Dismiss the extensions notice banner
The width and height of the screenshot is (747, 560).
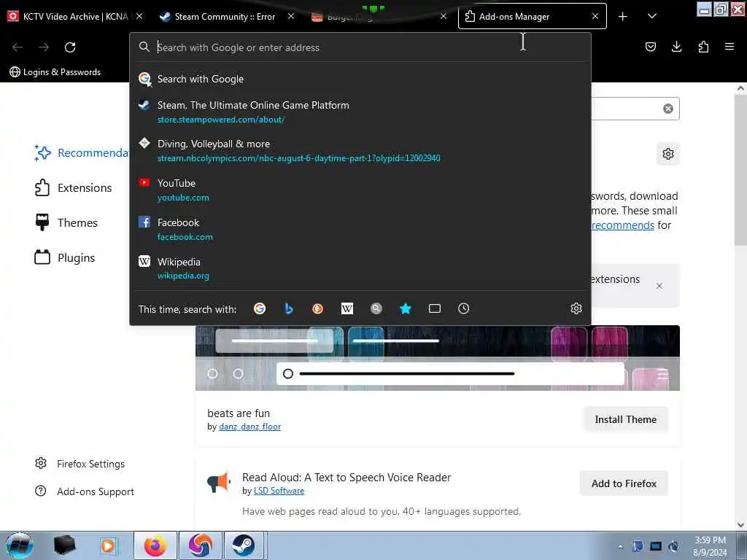659,286
